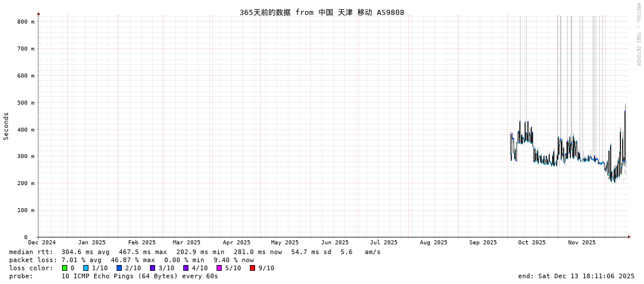Click the graph title mentioning AS9808
Image resolution: width=644 pixels, height=284 pixels.
tap(322, 12)
